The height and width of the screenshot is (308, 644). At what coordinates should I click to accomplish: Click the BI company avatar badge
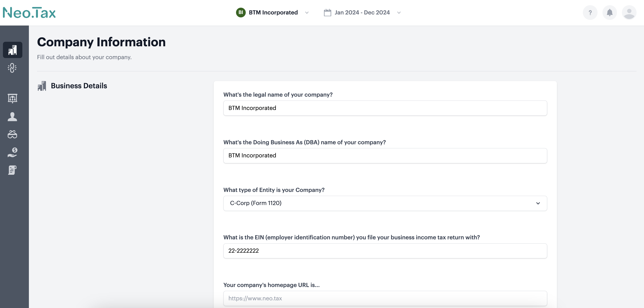tap(241, 12)
